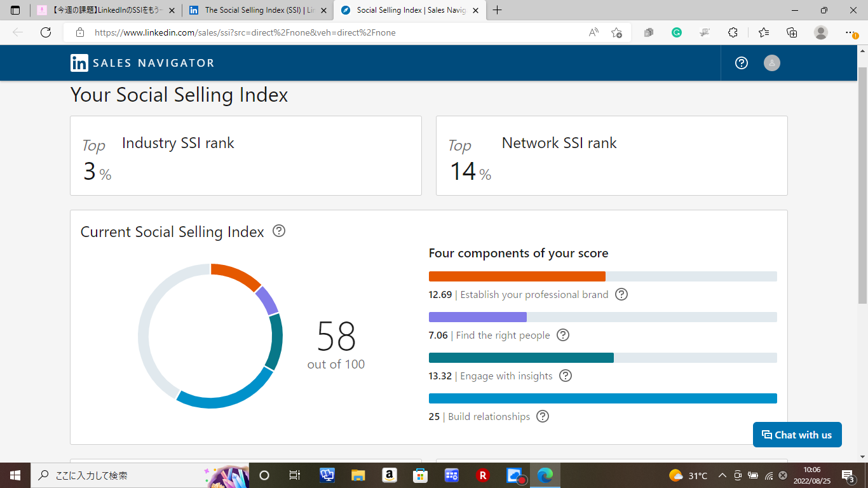Screen dimensions: 868x488
Task: Select the Social Selling Index Sales Navigator tab
Action: tap(409, 10)
